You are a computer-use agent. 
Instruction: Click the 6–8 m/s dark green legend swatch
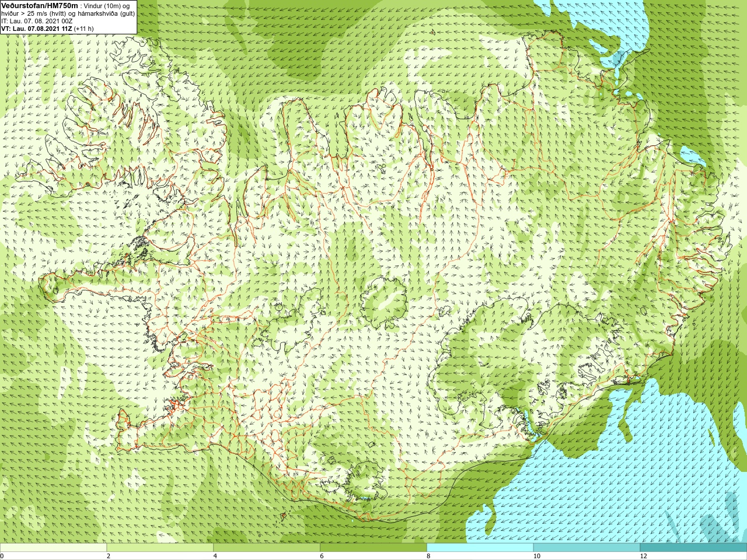click(x=373, y=548)
